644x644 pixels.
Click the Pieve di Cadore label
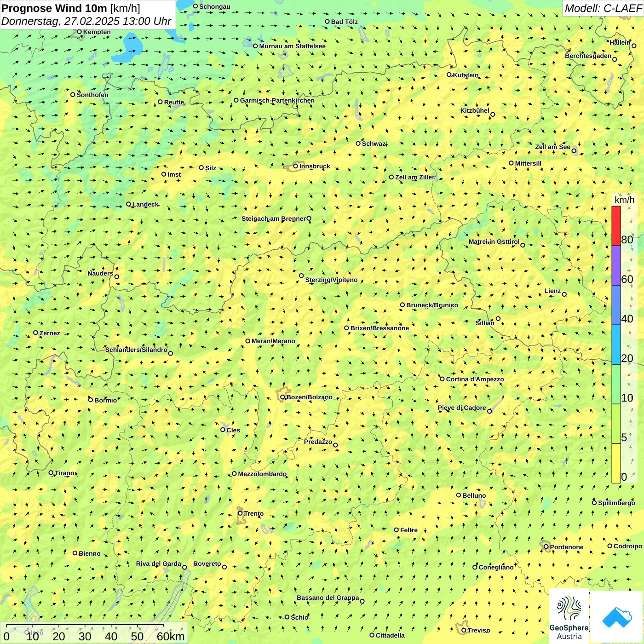click(x=462, y=408)
